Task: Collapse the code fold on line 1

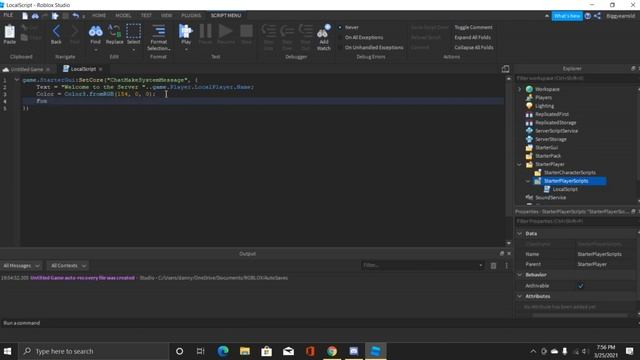Action: click(x=16, y=80)
